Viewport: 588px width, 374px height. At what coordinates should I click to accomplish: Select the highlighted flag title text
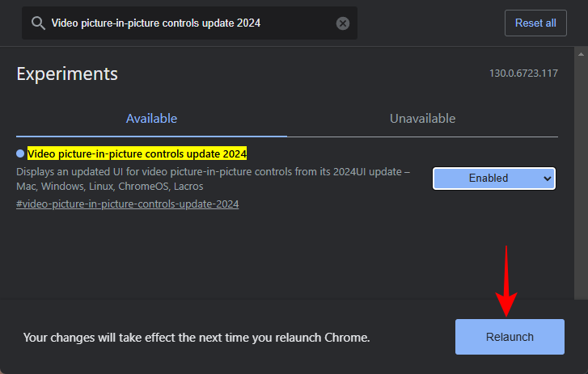coord(137,153)
